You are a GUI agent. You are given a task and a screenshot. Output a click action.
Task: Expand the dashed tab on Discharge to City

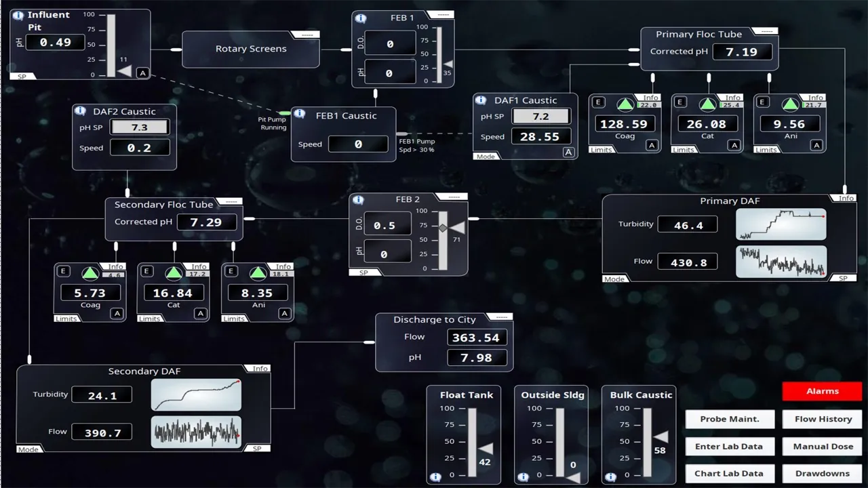[x=501, y=317]
